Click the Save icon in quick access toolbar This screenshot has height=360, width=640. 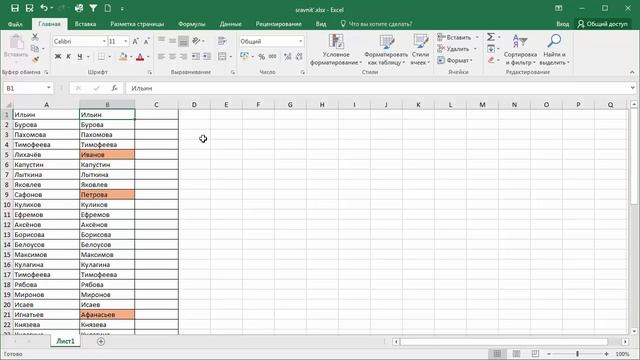coord(15,8)
